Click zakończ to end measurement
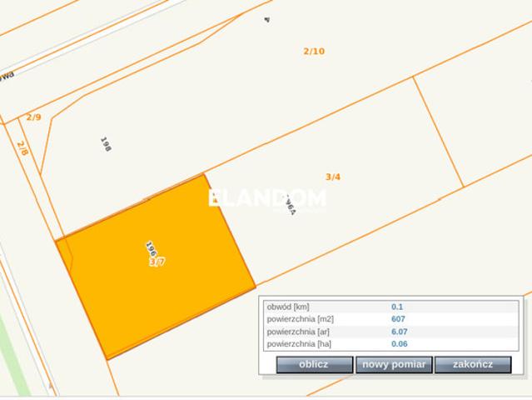 (x=474, y=364)
